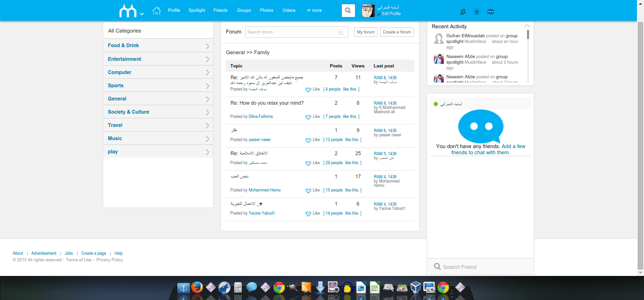Launch Firefox from the dock
644x300 pixels.
197,287
